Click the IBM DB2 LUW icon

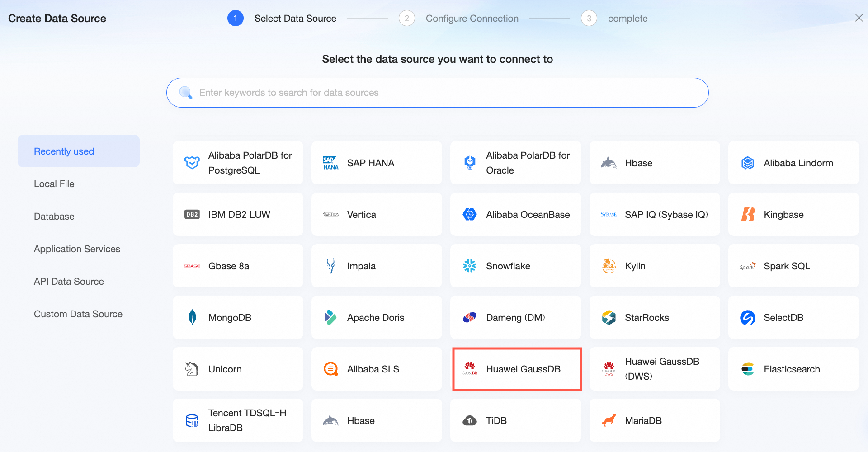(x=192, y=214)
